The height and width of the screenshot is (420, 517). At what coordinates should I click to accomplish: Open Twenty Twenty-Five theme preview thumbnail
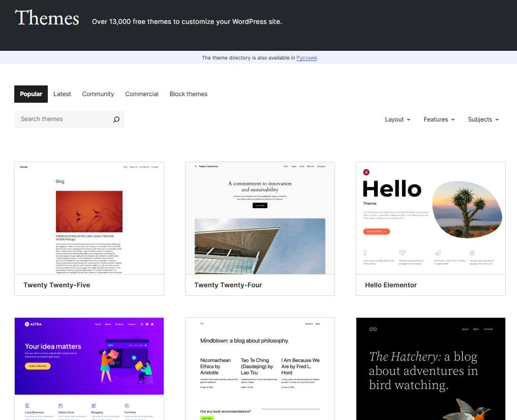pyautogui.click(x=89, y=218)
